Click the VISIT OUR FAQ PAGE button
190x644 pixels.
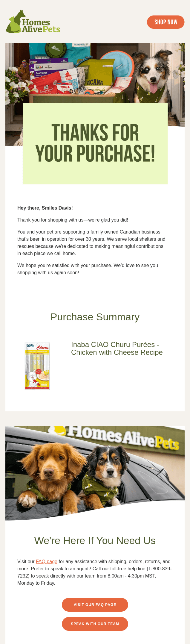pyautogui.click(x=95, y=604)
